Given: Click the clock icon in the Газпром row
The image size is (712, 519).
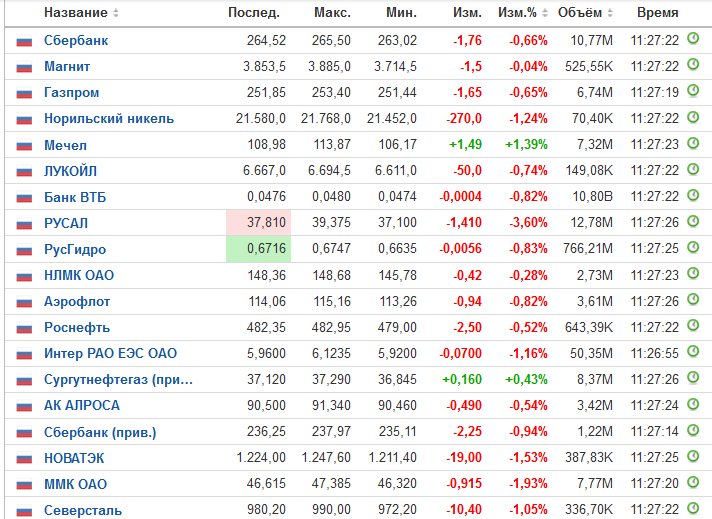Looking at the screenshot, I should 693,90.
